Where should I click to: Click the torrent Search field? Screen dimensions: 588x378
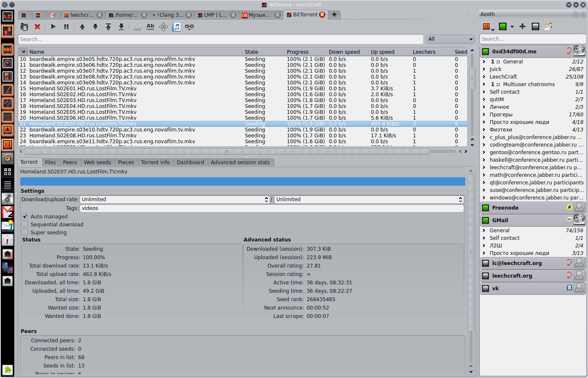(x=221, y=39)
